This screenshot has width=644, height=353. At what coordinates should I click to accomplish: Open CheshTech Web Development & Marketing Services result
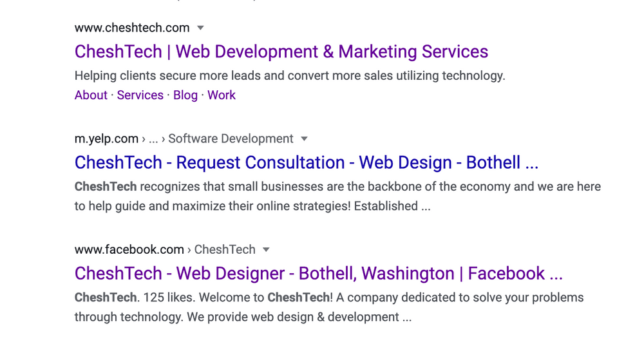(281, 52)
